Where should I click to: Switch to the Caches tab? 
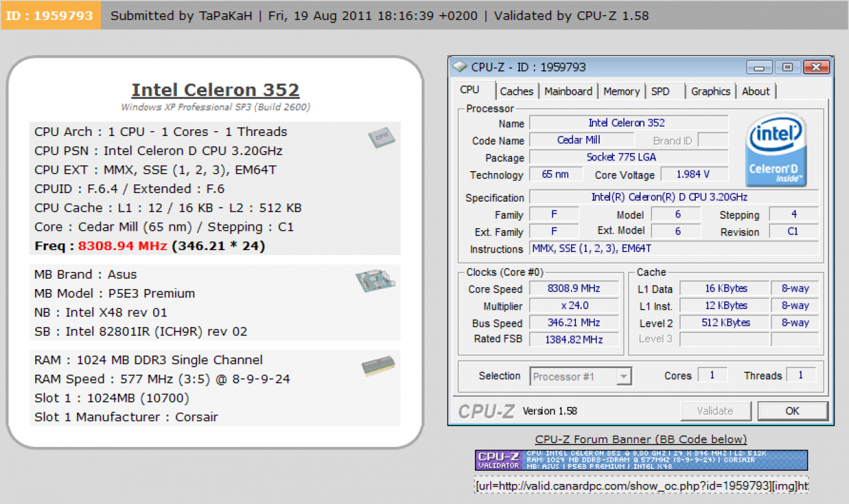tap(517, 92)
